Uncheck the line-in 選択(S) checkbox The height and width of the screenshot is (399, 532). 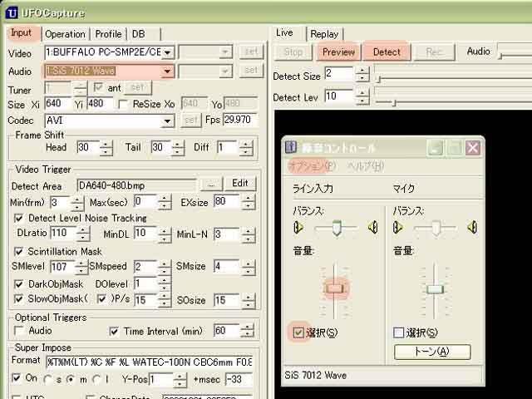(298, 332)
